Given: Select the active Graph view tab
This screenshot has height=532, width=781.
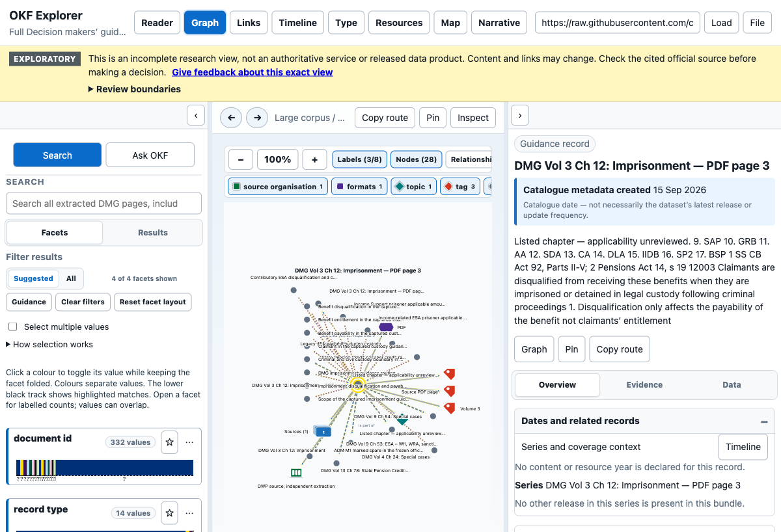Looking at the screenshot, I should point(205,23).
